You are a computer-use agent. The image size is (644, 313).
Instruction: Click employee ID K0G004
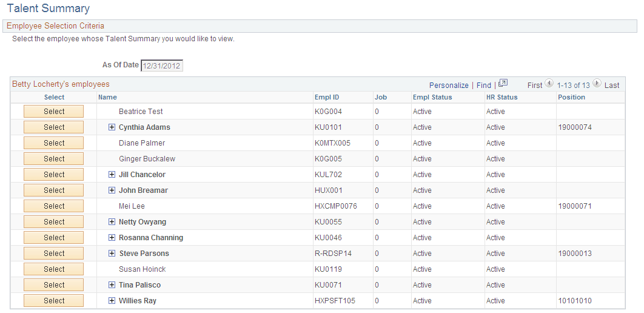coord(328,112)
